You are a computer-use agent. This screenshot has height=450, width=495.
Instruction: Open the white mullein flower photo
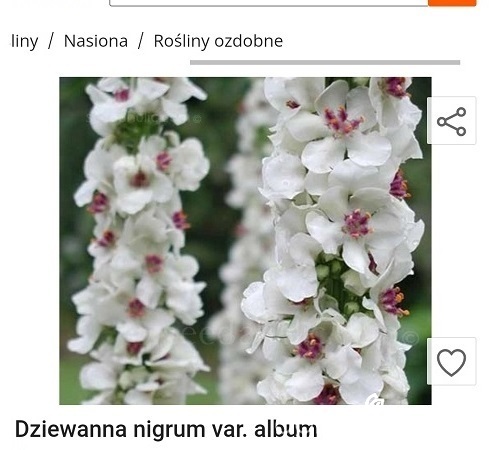tap(245, 241)
